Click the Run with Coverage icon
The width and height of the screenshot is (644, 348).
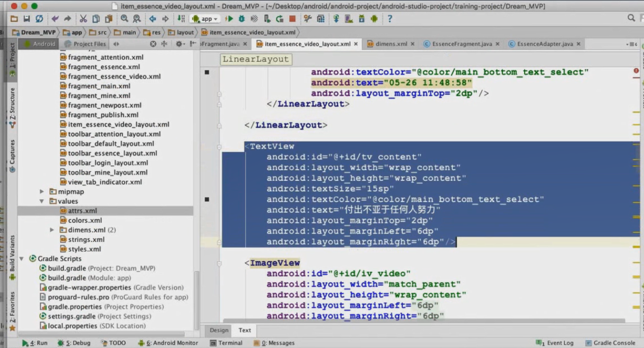point(254,19)
